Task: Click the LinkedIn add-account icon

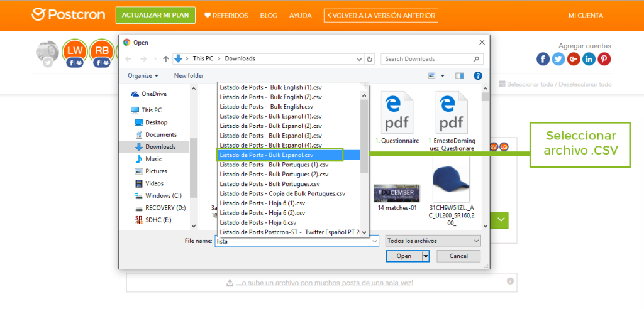Action: pos(589,59)
